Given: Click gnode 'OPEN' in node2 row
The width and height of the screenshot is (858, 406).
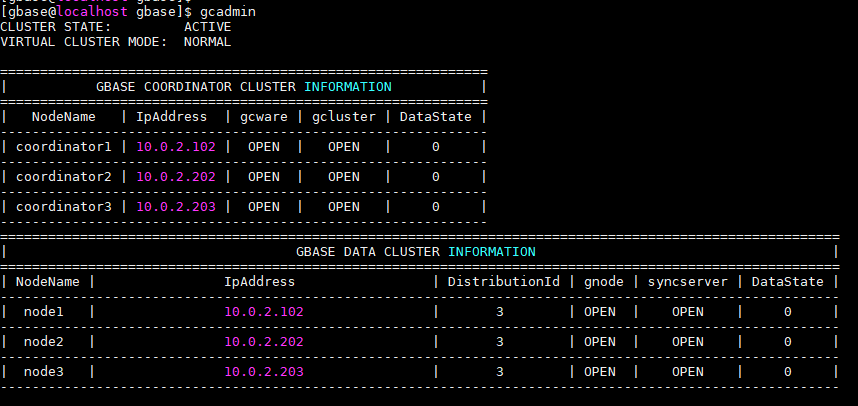Looking at the screenshot, I should [600, 341].
